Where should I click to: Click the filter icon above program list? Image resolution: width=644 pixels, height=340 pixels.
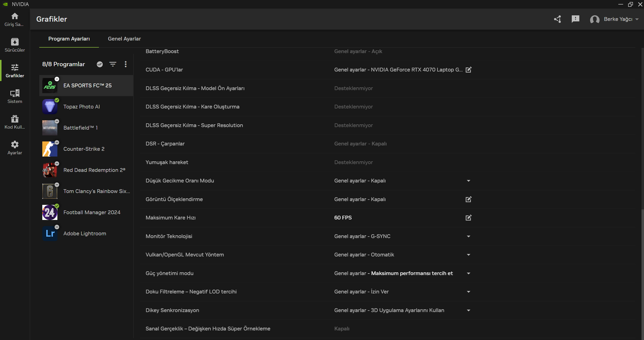click(x=113, y=64)
